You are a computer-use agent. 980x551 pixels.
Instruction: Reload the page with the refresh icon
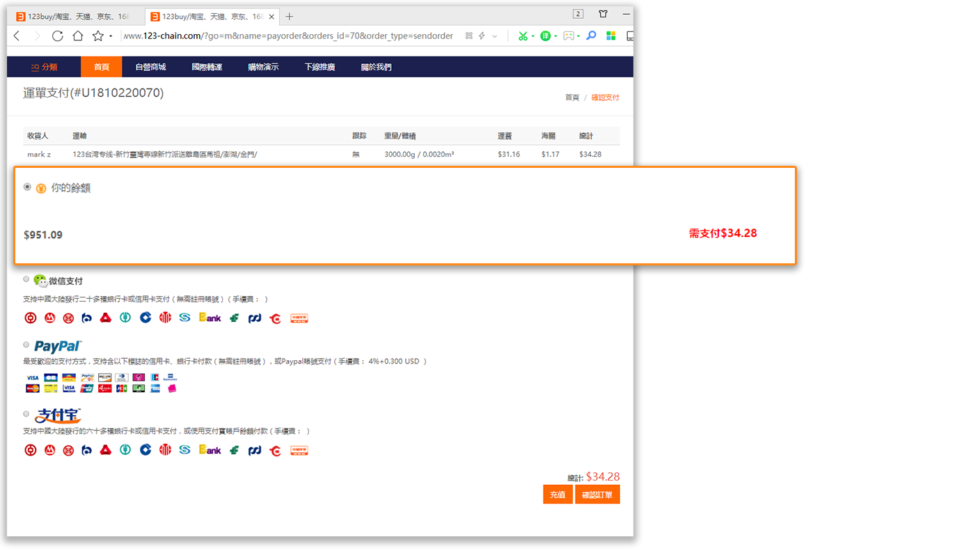pos(57,36)
